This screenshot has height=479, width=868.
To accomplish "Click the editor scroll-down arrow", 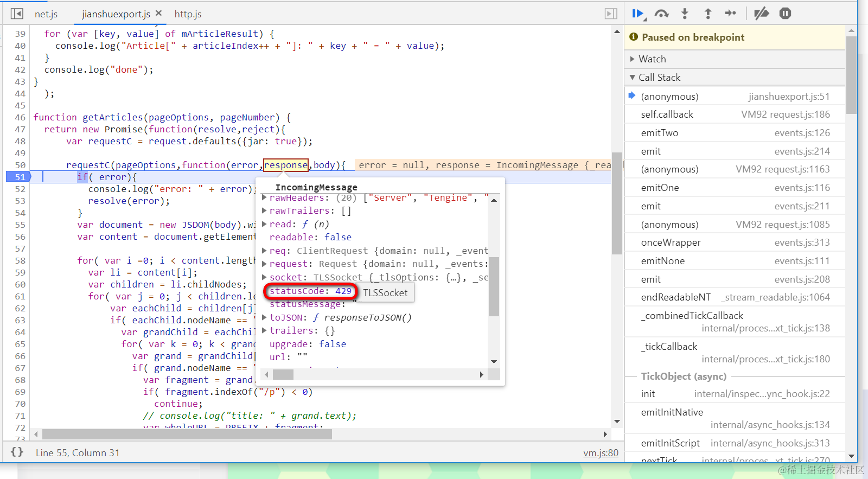I will click(x=617, y=421).
